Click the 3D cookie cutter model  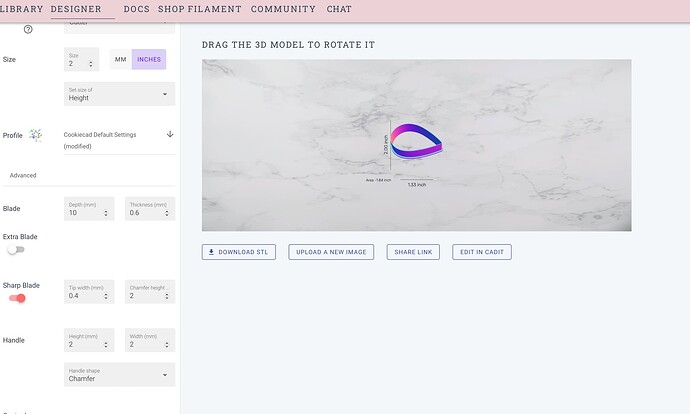[416, 141]
